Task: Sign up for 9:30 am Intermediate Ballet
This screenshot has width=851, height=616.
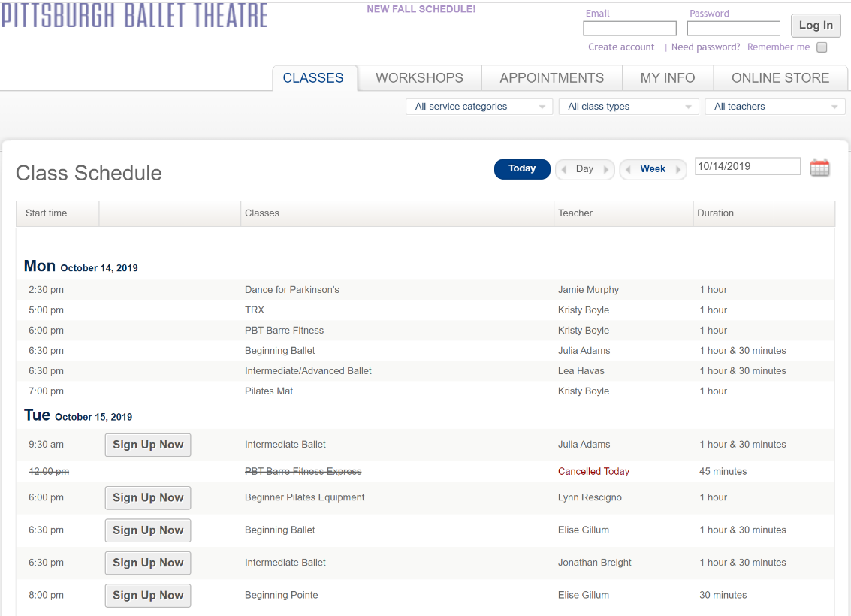Action: click(x=148, y=445)
